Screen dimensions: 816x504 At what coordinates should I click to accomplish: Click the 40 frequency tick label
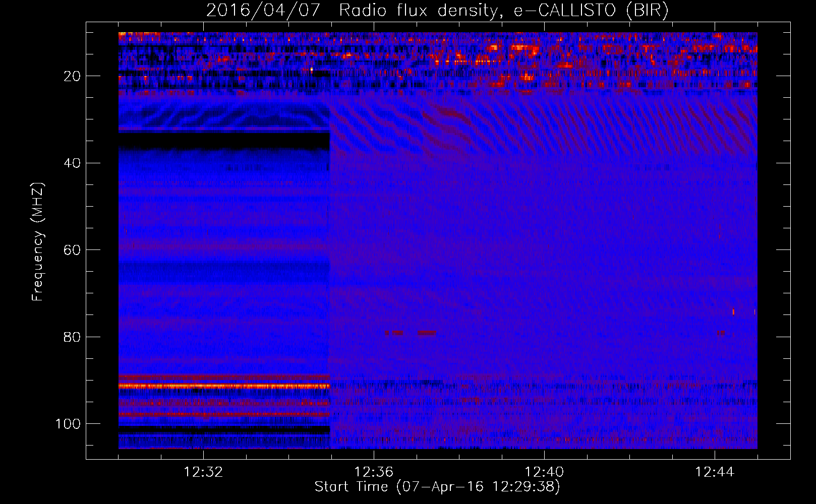[72, 163]
